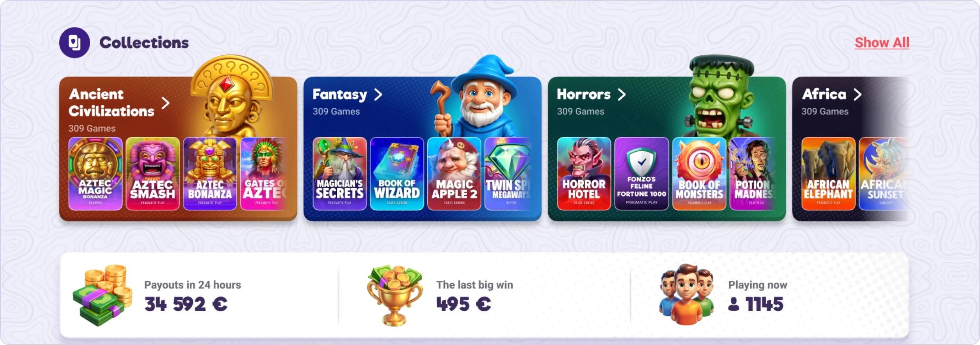Click the gold trophy big win icon
Image resolution: width=980 pixels, height=345 pixels.
[395, 295]
